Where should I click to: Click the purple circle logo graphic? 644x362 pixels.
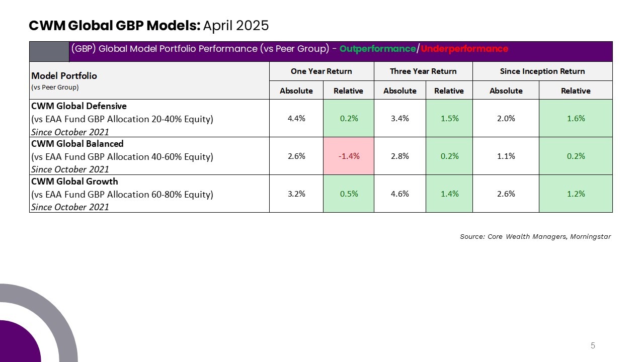pyautogui.click(x=20, y=341)
